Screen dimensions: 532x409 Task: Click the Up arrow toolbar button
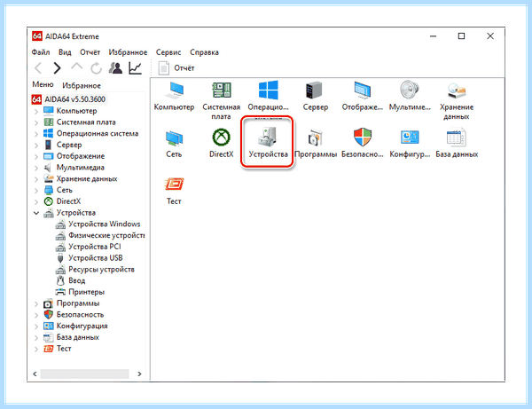tap(76, 67)
